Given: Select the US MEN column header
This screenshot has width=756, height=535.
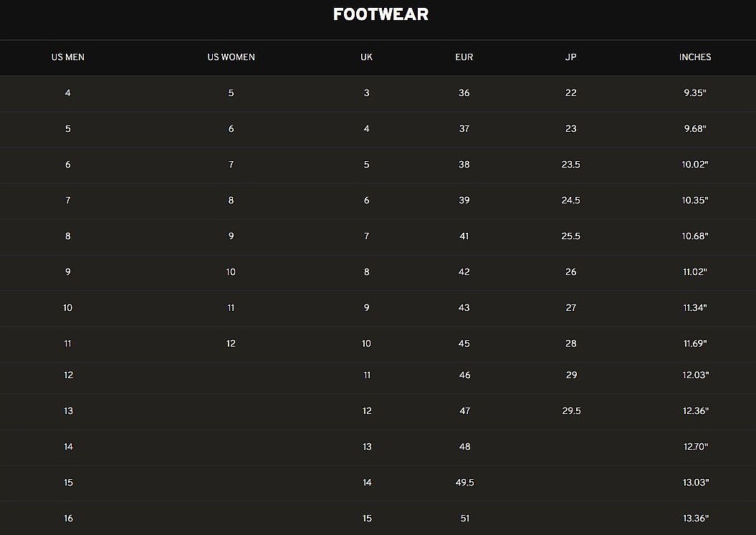Looking at the screenshot, I should (68, 57).
